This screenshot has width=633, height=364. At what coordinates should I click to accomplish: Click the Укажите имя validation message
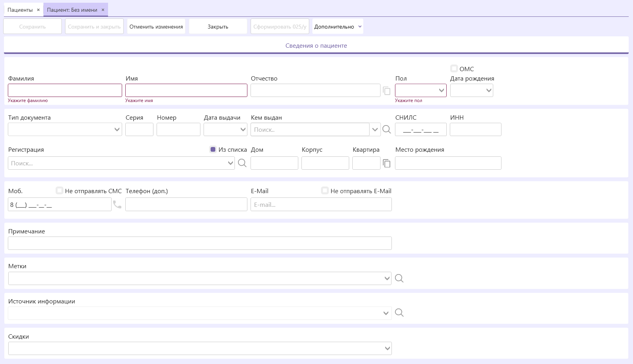pyautogui.click(x=139, y=100)
